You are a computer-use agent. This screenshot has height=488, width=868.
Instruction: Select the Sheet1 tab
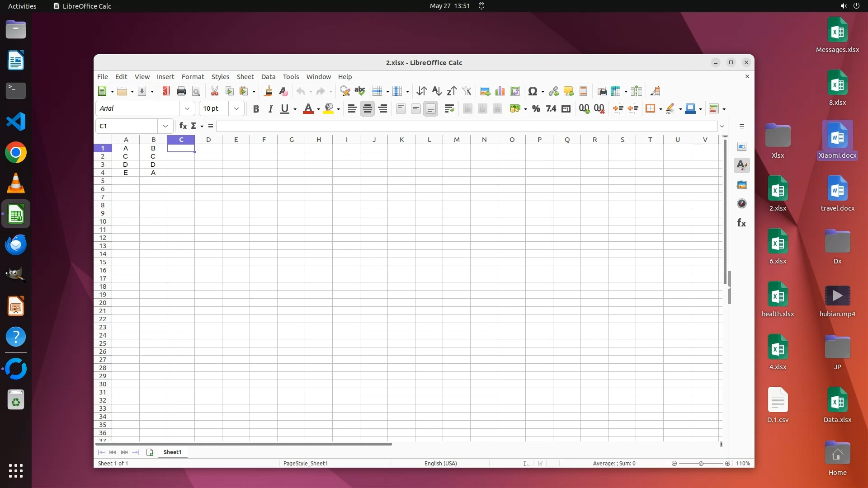point(172,452)
